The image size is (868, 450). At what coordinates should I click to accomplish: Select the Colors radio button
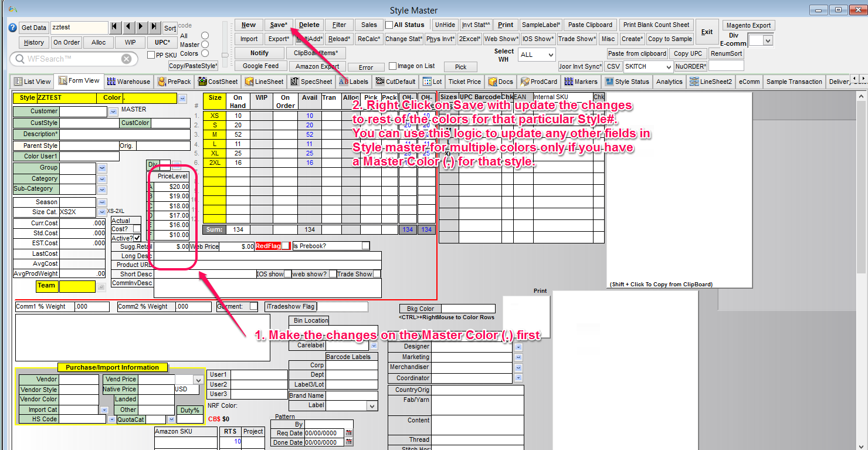205,53
